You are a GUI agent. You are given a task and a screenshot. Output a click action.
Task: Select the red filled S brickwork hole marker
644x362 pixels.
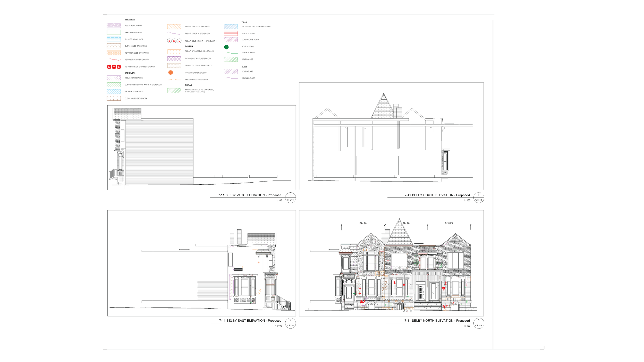point(109,67)
